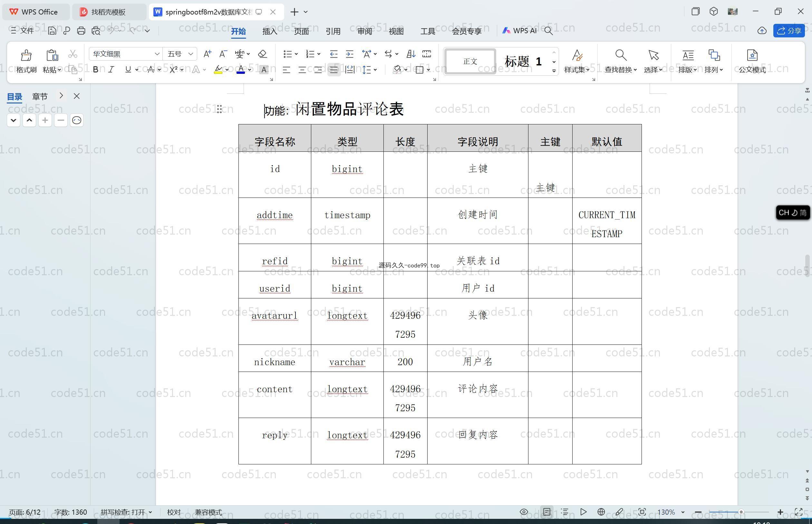Switch to the 引用 tab
The height and width of the screenshot is (524, 812).
(333, 31)
